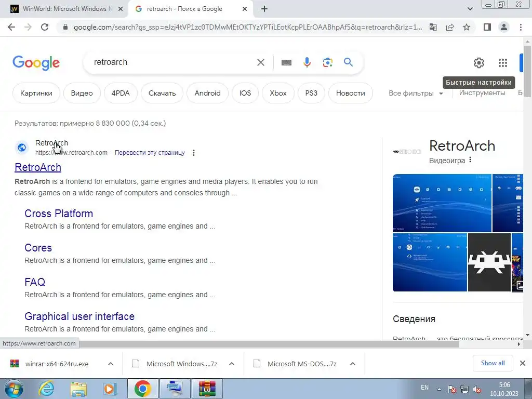
Task: Open Windows Explorer from the taskbar
Action: [x=78, y=389]
